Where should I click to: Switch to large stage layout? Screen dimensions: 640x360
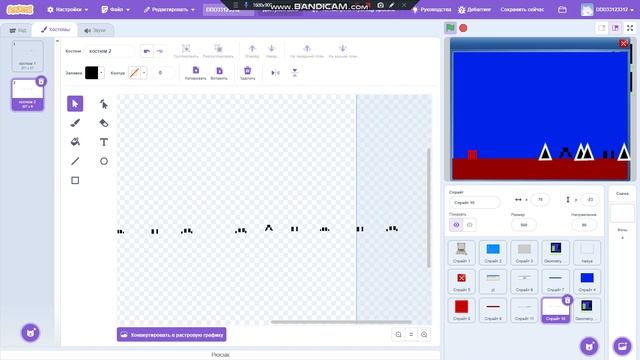coord(616,28)
